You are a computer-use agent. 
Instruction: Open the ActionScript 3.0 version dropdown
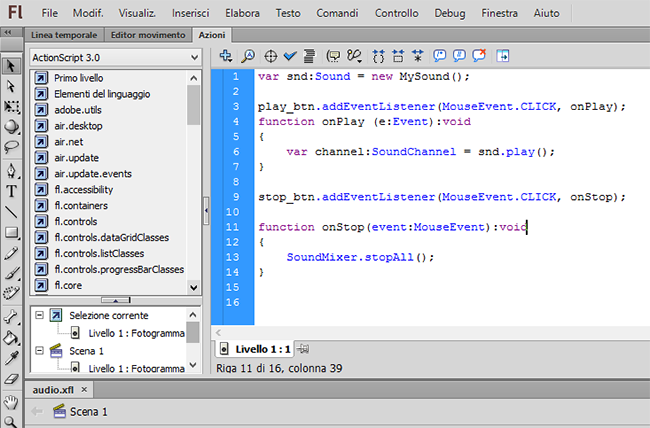(115, 57)
